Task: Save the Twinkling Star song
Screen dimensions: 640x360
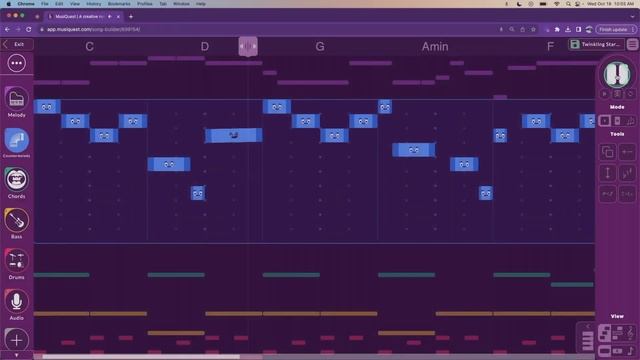Action: tap(596, 44)
